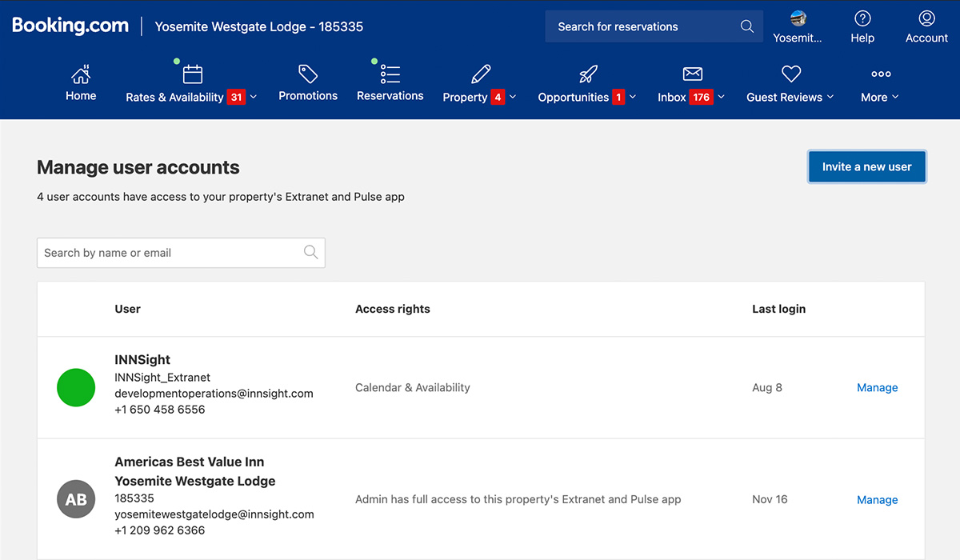
Task: Expand the Opportunities dropdown chevron
Action: point(633,97)
